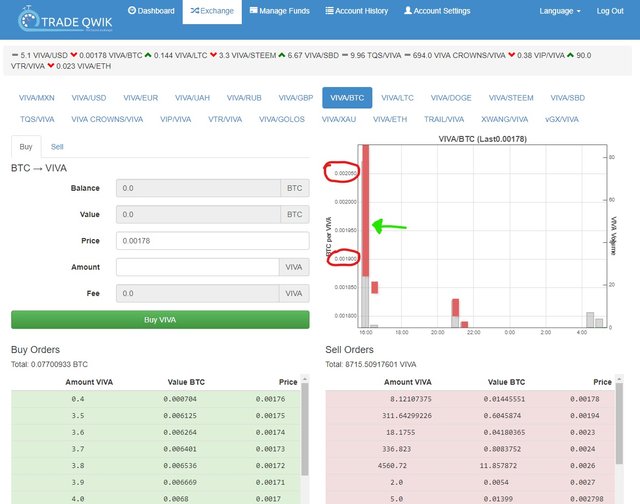This screenshot has height=504, width=640.
Task: Click the Sell Orders scroll-up arrow
Action: [619, 379]
